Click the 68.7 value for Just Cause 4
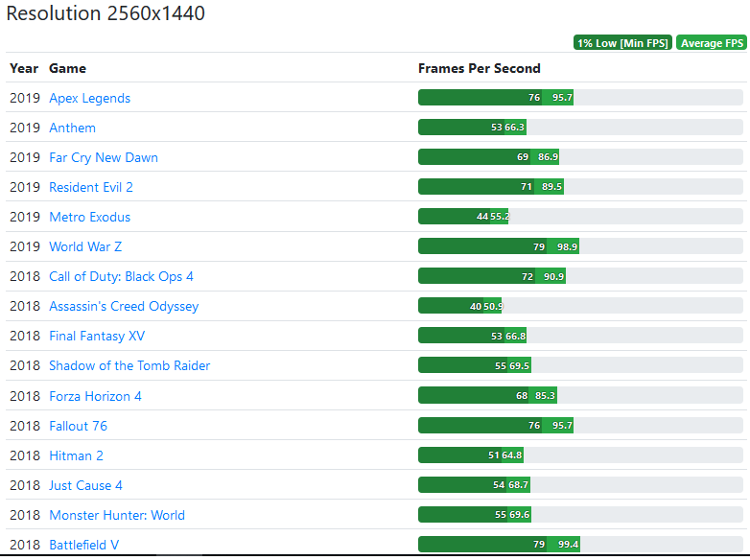The width and height of the screenshot is (750, 560). pyautogui.click(x=518, y=485)
